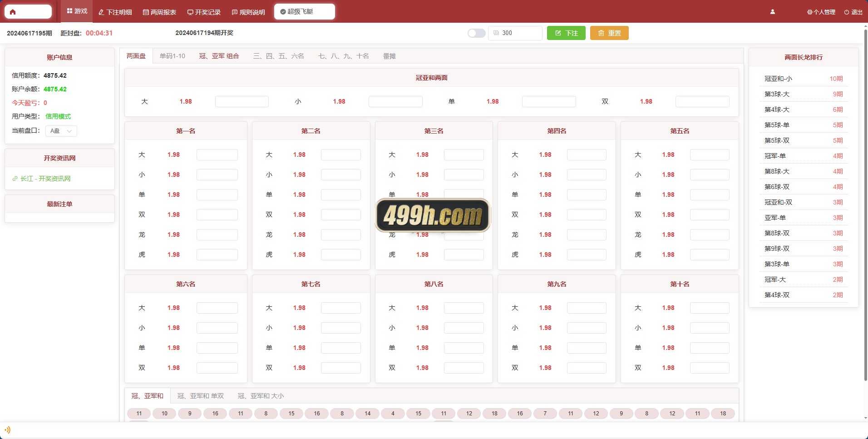The height and width of the screenshot is (439, 868).
Task: Click the 账户余额 4875.42 value
Action: (x=55, y=89)
